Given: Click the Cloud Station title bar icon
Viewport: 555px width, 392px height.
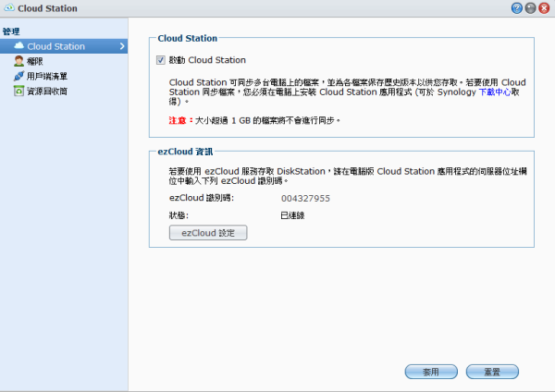Looking at the screenshot, I should (x=9, y=8).
